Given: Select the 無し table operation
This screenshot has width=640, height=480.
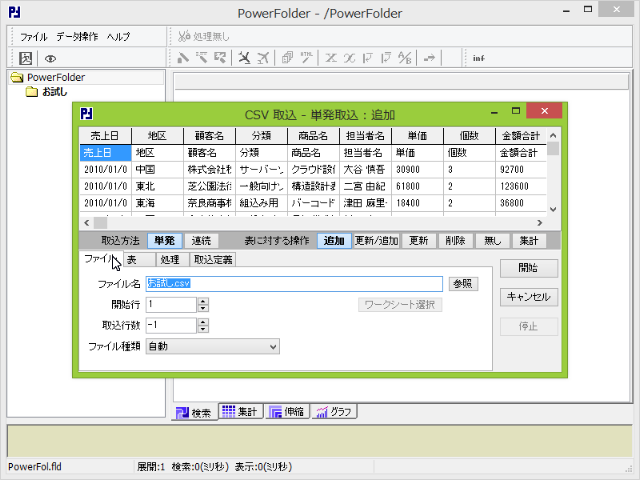Looking at the screenshot, I should point(492,240).
